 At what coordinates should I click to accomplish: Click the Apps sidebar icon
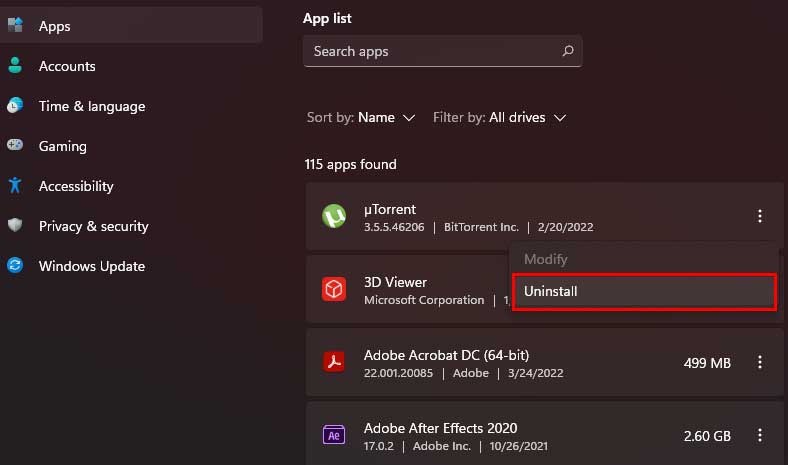coord(15,25)
